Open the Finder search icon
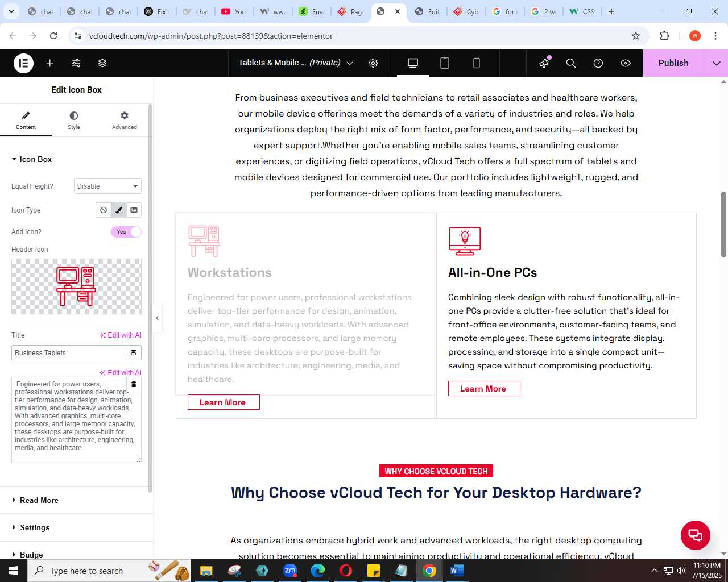 pyautogui.click(x=571, y=63)
